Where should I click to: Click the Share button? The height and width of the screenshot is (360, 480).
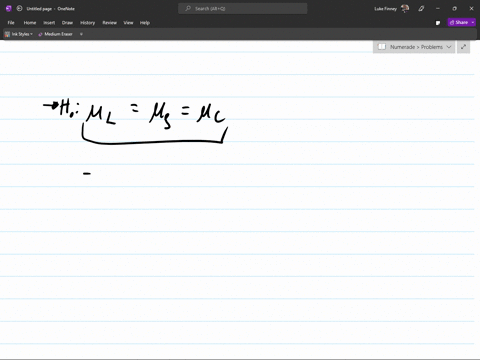point(459,22)
